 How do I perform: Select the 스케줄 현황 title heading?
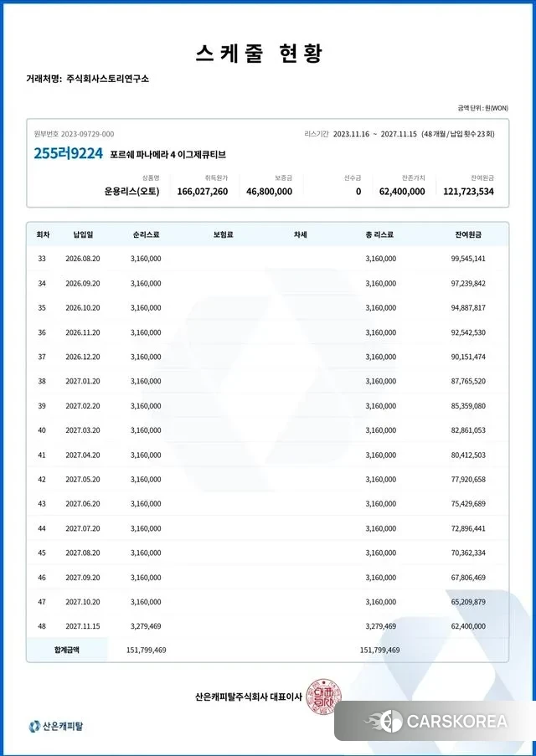tap(259, 53)
